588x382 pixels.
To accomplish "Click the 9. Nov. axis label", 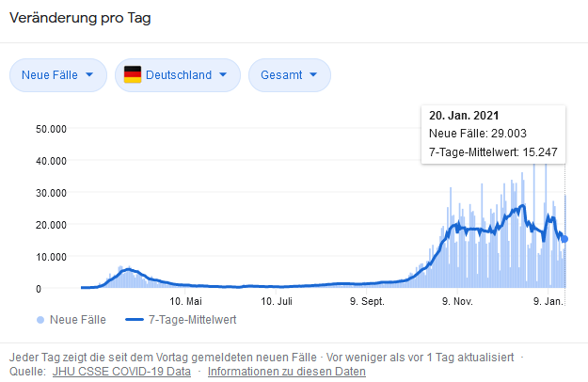I will coord(457,302).
